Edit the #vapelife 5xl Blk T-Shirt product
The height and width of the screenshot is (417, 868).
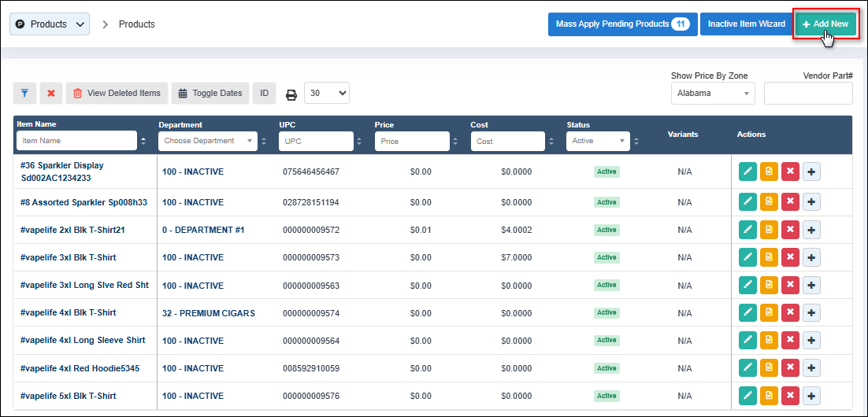tap(747, 396)
